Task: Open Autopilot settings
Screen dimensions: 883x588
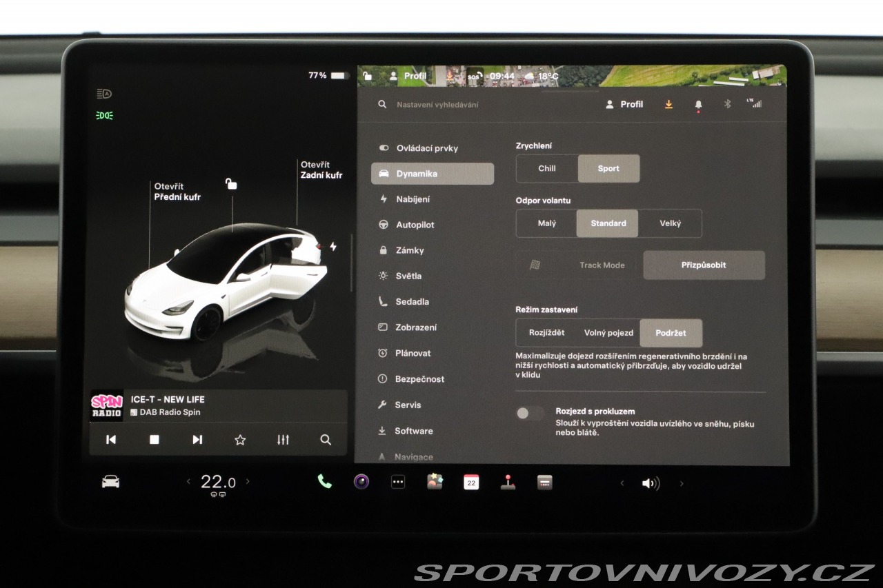Action: (x=433, y=225)
